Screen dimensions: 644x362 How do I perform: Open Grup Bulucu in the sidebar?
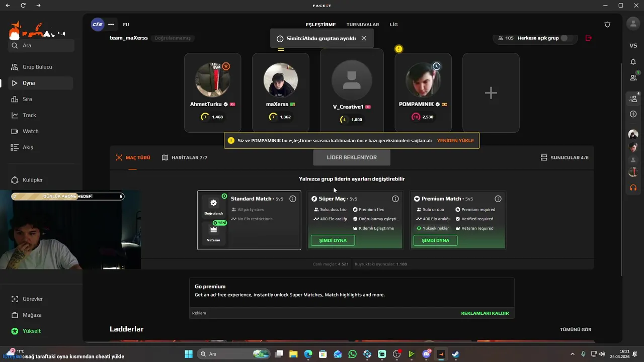(37, 67)
